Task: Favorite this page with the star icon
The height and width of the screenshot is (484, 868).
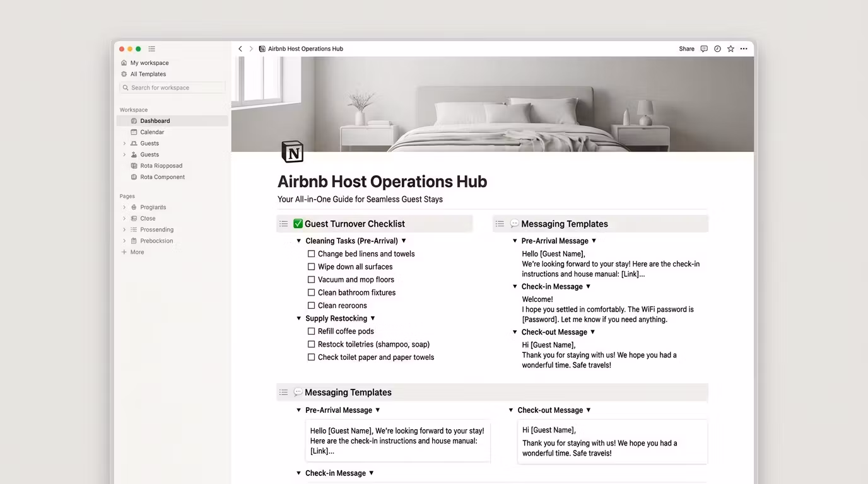Action: (x=730, y=49)
